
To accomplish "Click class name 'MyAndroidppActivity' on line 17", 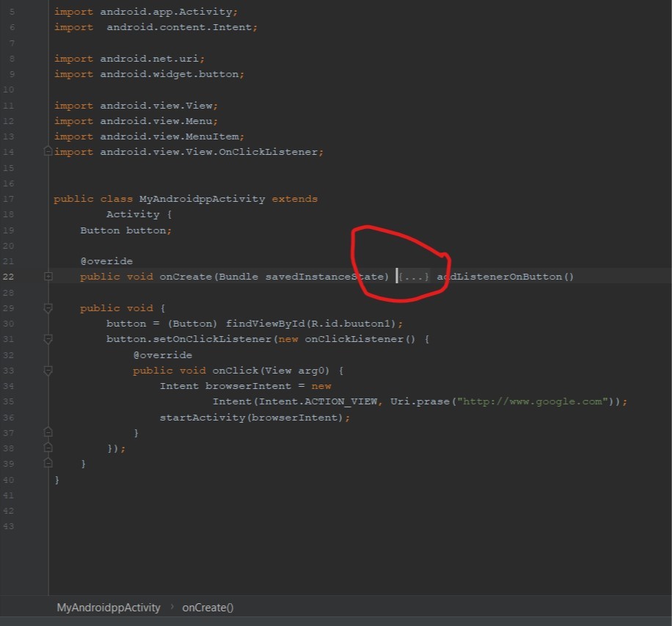I will tap(202, 199).
